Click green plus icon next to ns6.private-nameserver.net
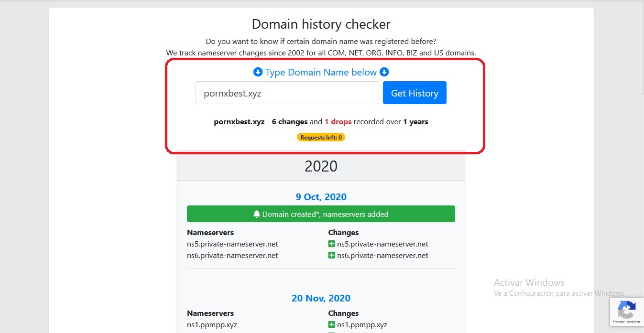 pos(331,255)
